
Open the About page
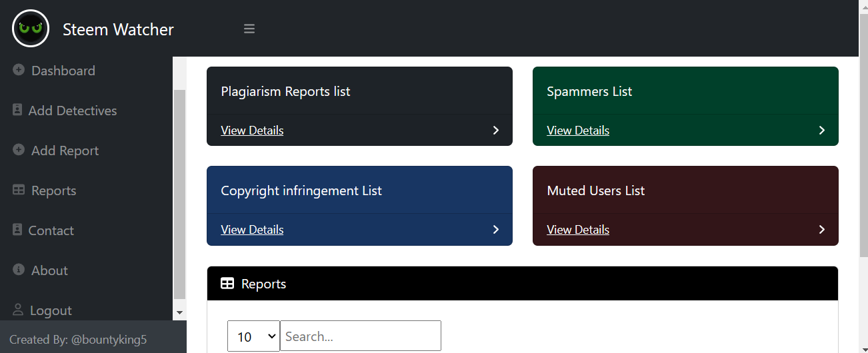(49, 270)
